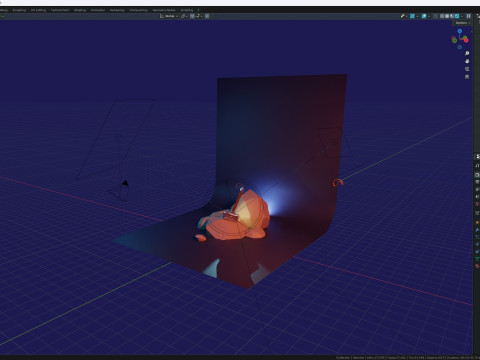Open the Scene properties tab
Image resolution: width=480 pixels, height=360 pixels.
coord(477,196)
